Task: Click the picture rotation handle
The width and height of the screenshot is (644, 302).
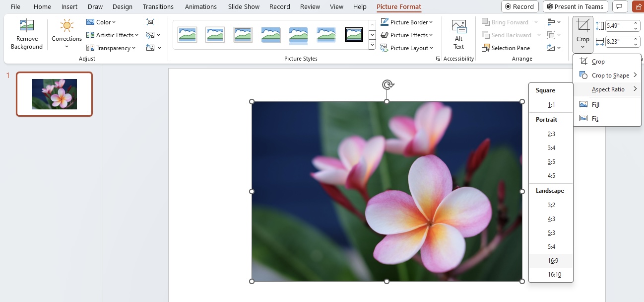Action: tap(387, 84)
